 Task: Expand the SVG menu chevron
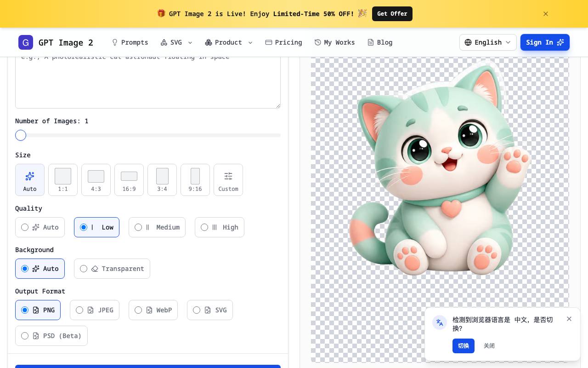[190, 43]
